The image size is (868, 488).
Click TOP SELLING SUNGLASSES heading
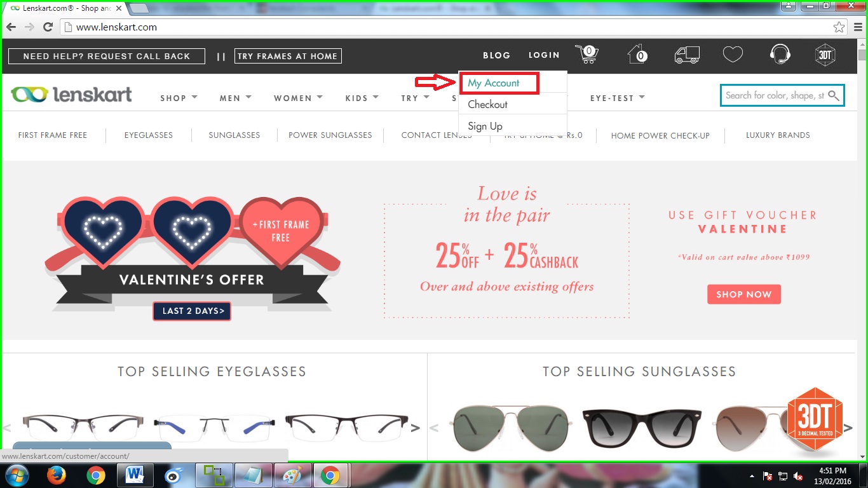[x=639, y=371]
